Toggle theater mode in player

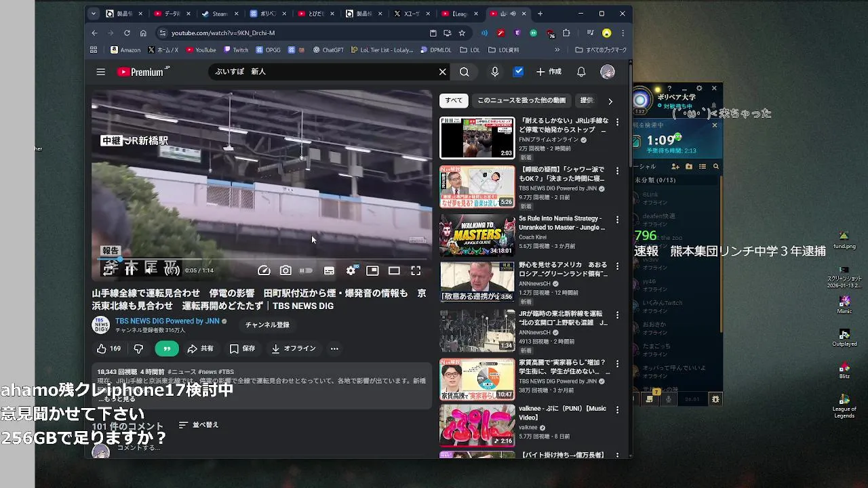tap(394, 270)
